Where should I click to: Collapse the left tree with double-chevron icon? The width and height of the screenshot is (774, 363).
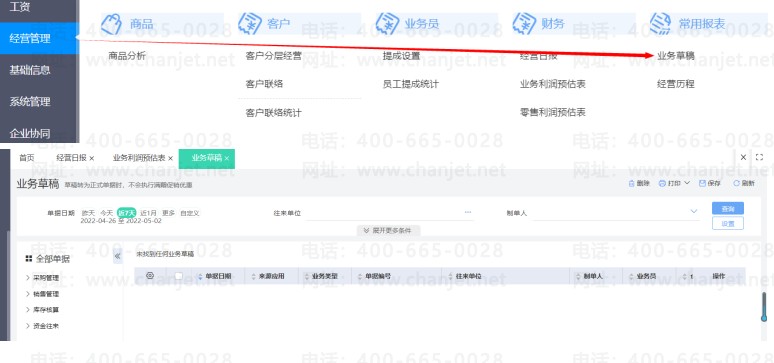tap(117, 256)
